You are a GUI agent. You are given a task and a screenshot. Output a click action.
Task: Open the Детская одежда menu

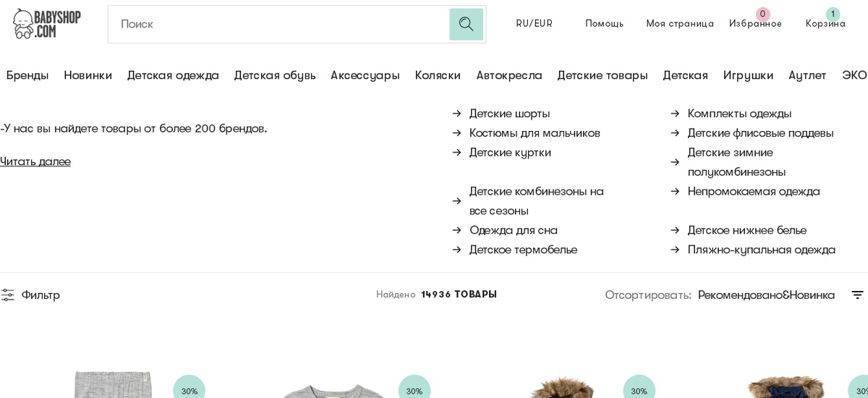pyautogui.click(x=173, y=75)
